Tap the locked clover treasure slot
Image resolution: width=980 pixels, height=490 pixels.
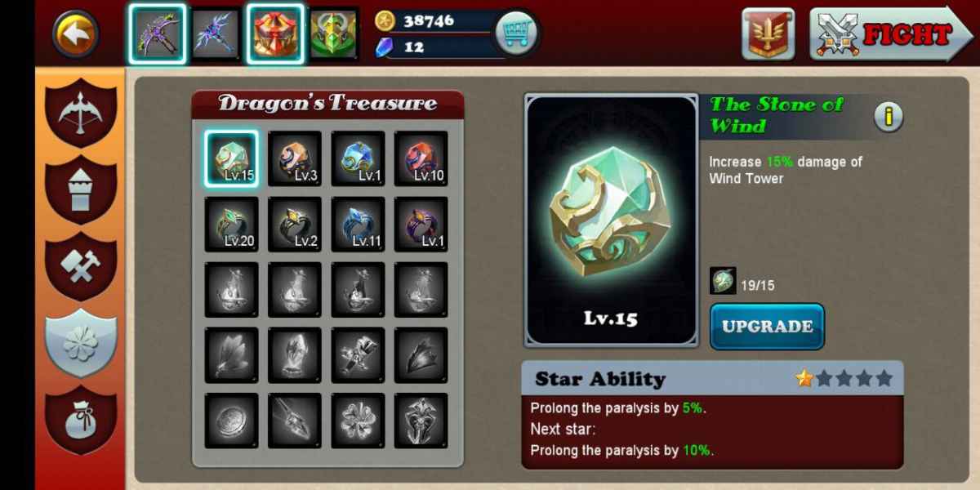[358, 421]
